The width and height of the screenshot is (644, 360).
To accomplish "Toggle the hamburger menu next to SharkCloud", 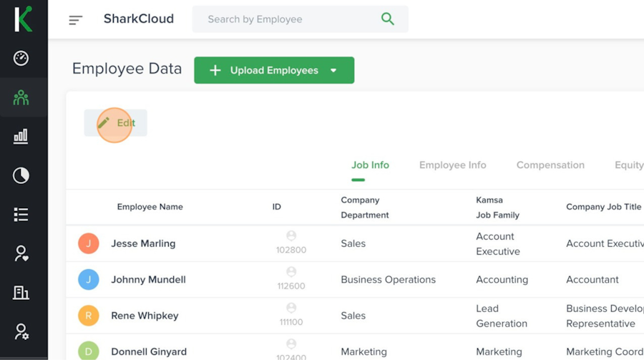I will [x=75, y=20].
